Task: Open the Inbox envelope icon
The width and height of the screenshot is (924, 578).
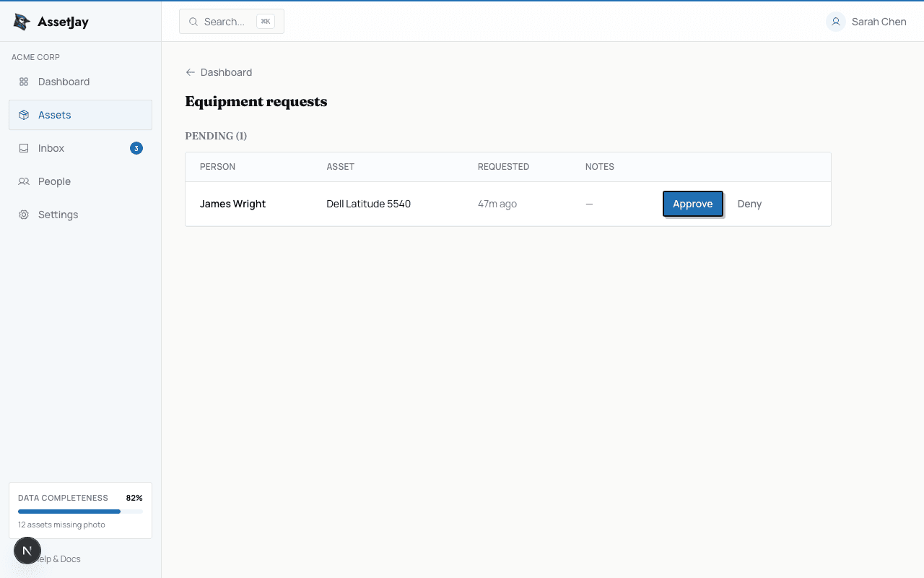Action: coord(23,148)
